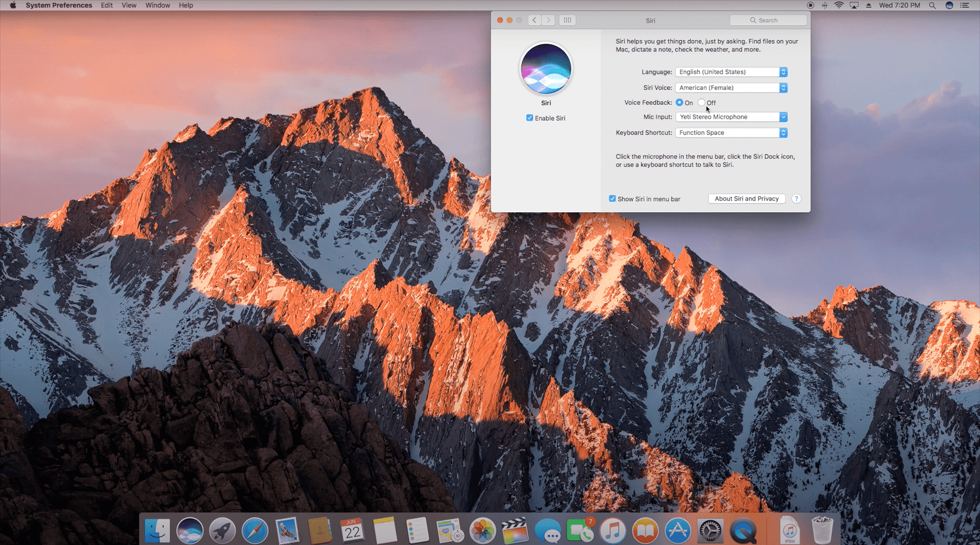Screen dimensions: 980x545
Task: Change the Keyboard Shortcut dropdown
Action: pos(731,132)
